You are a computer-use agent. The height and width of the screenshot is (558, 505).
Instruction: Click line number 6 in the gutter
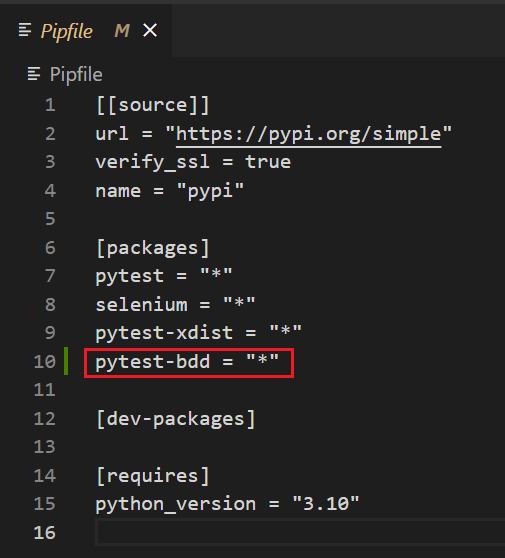(50, 248)
